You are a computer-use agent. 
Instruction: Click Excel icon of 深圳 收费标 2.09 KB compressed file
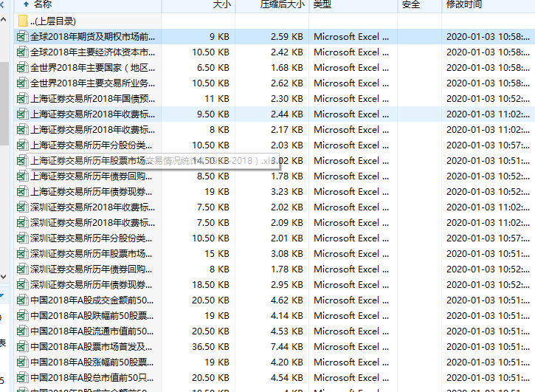(x=23, y=223)
